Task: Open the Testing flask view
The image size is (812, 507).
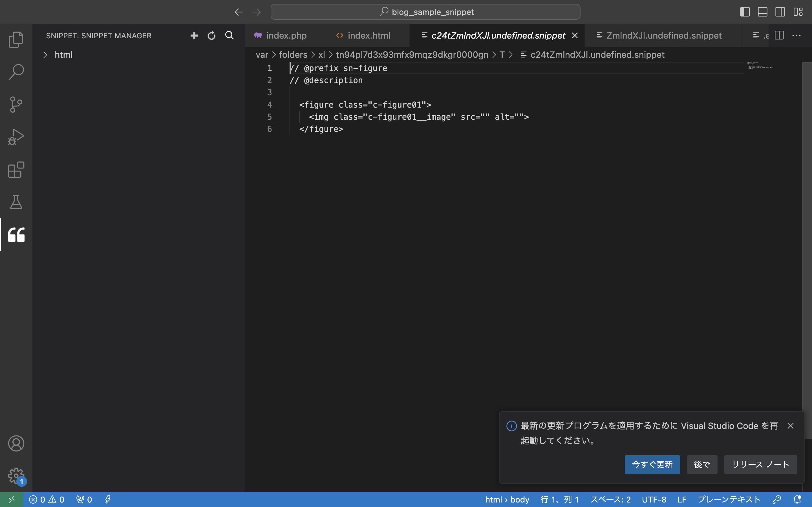Action: [x=16, y=202]
